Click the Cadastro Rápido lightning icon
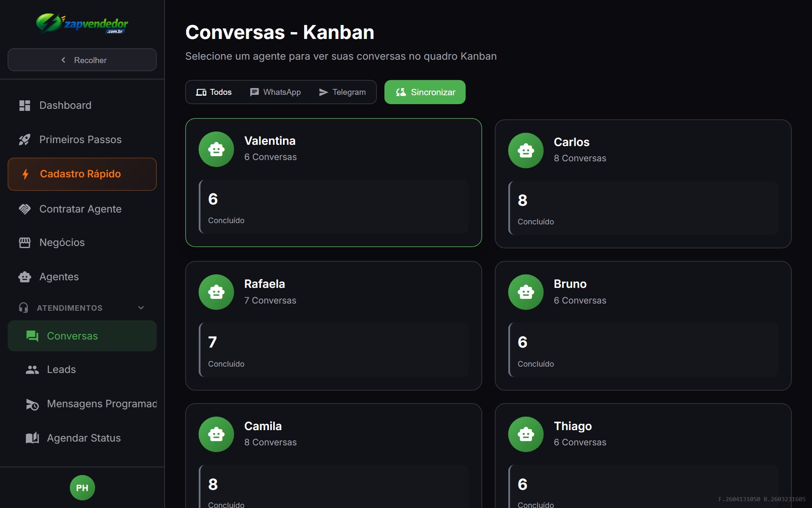 [x=25, y=174]
